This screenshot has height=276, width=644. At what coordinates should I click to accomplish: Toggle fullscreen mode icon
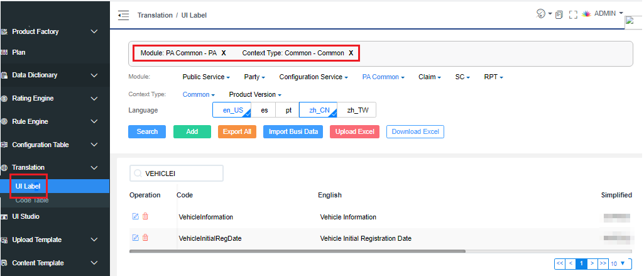coord(572,15)
